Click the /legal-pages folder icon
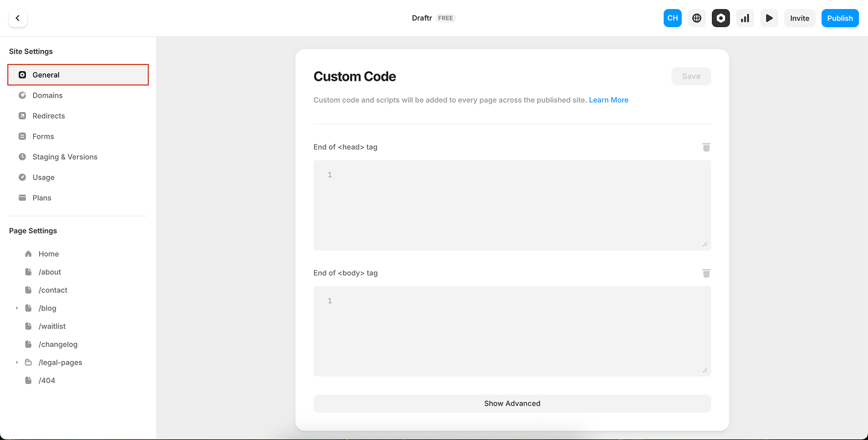Viewport: 868px width, 440px height. (x=28, y=362)
